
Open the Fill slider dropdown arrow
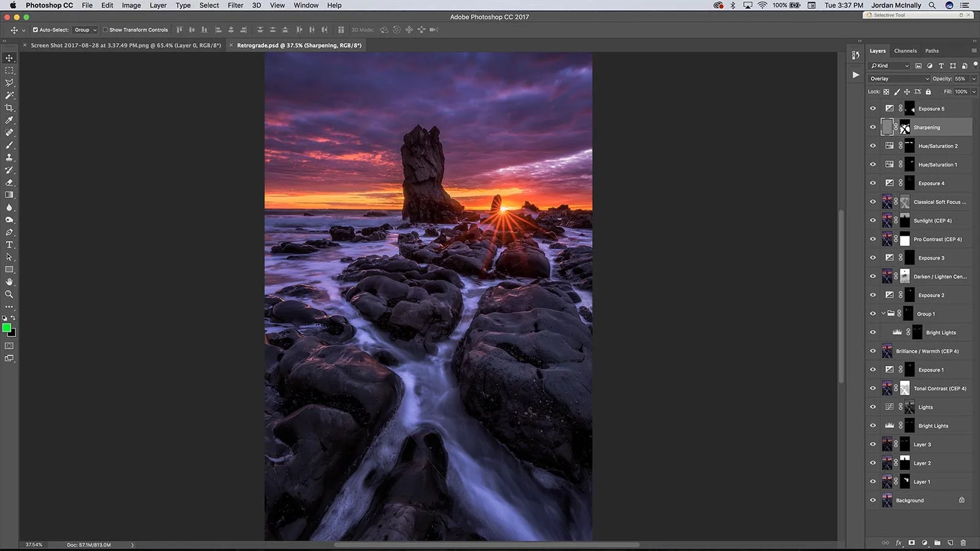pyautogui.click(x=973, y=92)
